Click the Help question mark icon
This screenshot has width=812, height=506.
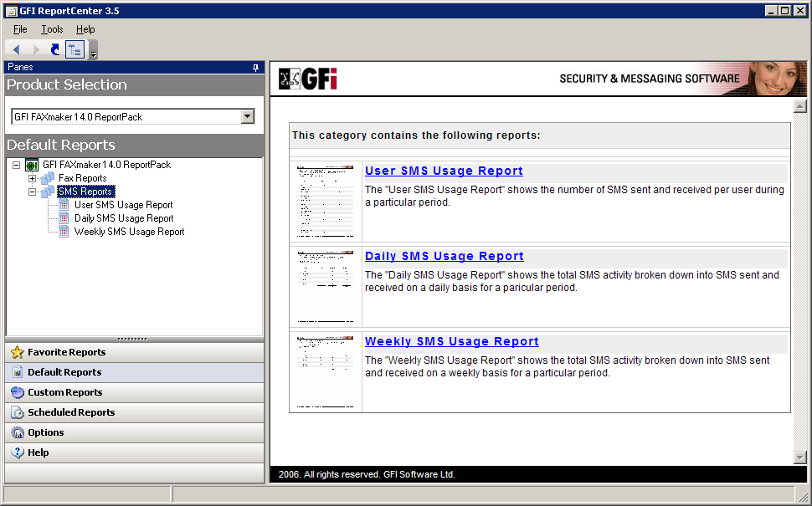(x=18, y=452)
